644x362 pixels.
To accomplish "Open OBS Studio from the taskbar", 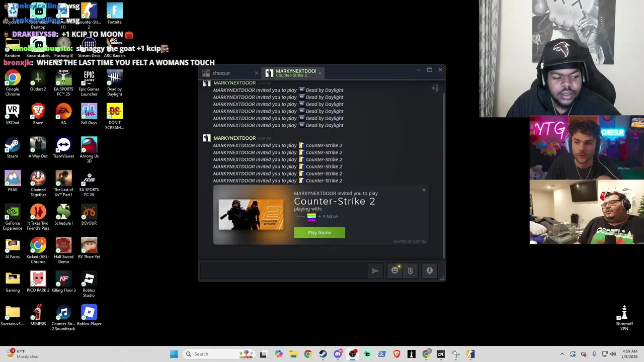I will pos(353,354).
